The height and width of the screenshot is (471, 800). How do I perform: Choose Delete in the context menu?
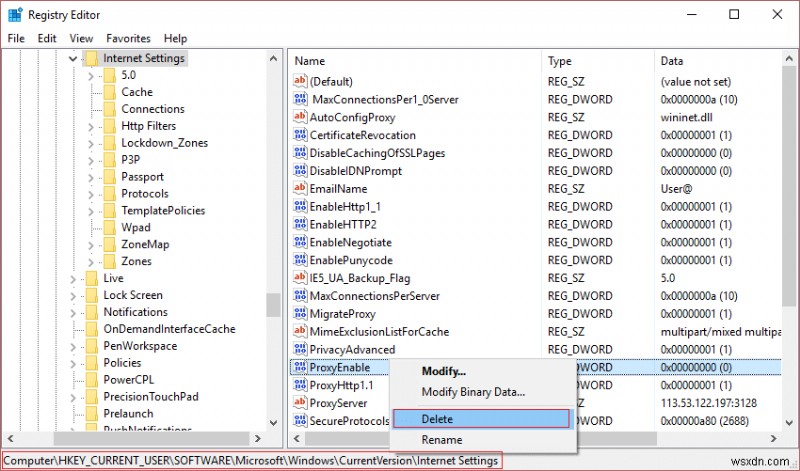click(481, 419)
